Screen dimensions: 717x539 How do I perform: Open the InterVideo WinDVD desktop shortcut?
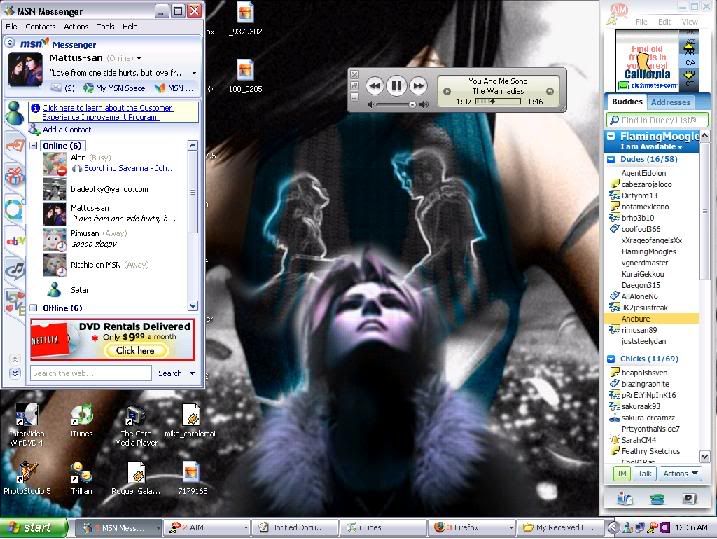point(27,423)
